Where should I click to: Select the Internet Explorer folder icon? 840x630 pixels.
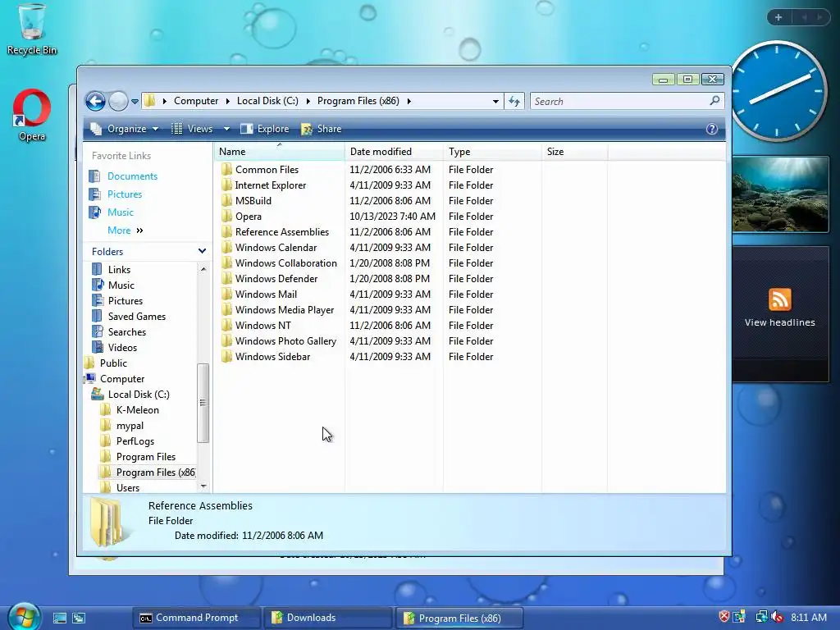(x=226, y=185)
